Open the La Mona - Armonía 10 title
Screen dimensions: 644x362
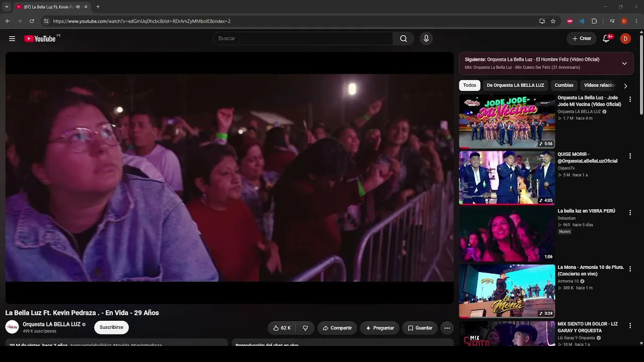[591, 270]
